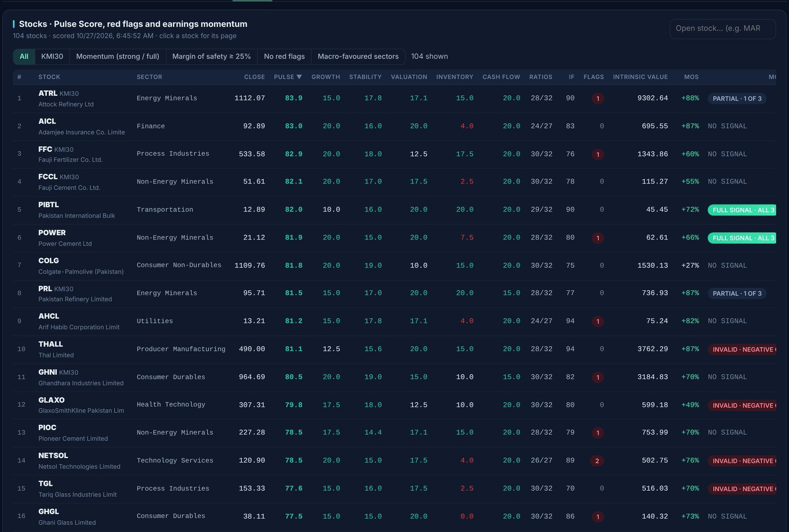Click PARTIAL 1 OF 3 badge for ATRL
The height and width of the screenshot is (532, 789).
point(737,99)
